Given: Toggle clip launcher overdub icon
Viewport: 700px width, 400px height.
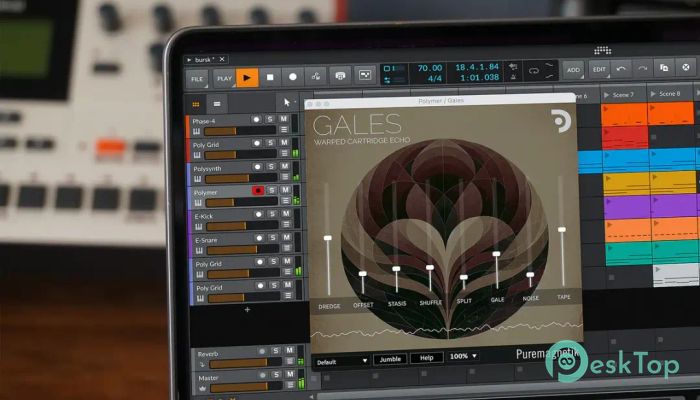Looking at the screenshot, I should pyautogui.click(x=340, y=76).
